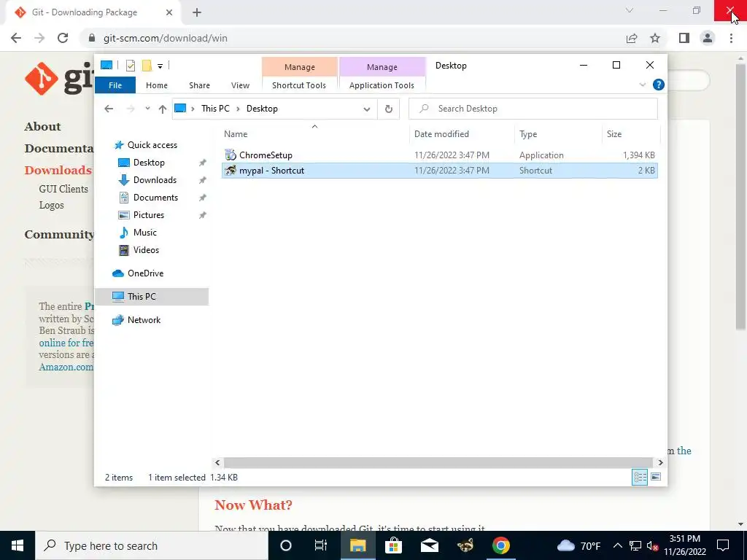Open Network in the navigation pane

(144, 320)
